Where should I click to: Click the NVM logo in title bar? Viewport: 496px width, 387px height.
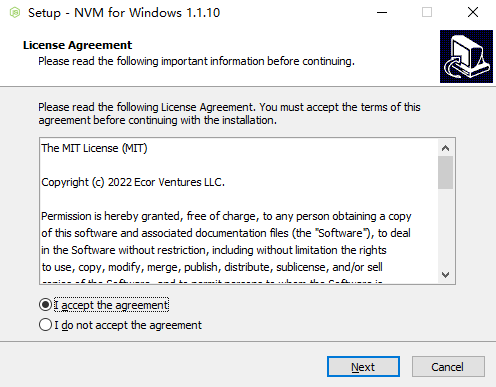coord(15,13)
